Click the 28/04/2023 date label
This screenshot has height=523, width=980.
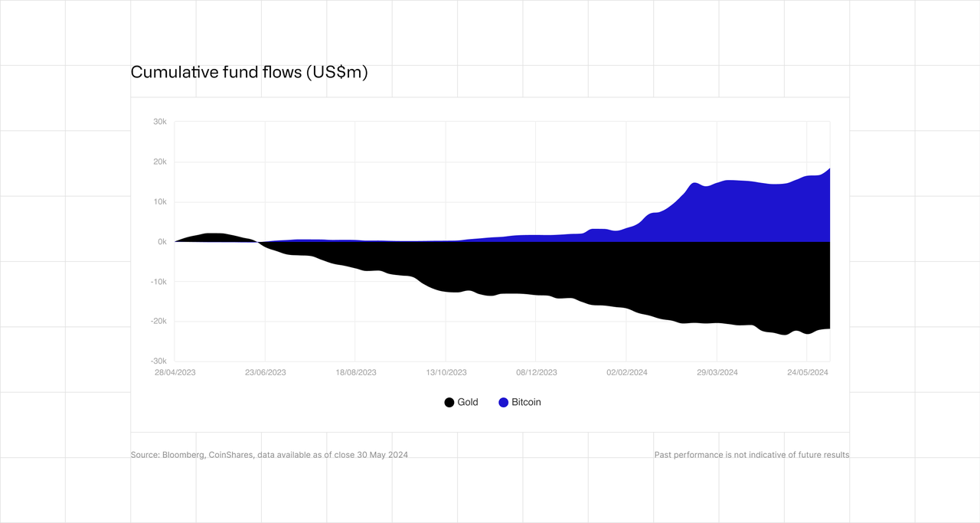pyautogui.click(x=175, y=372)
